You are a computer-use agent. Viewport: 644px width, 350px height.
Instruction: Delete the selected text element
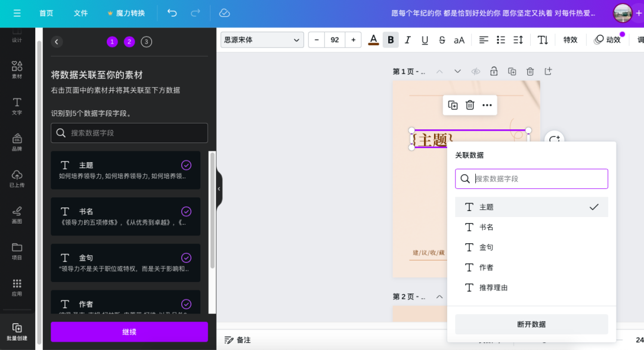click(470, 105)
